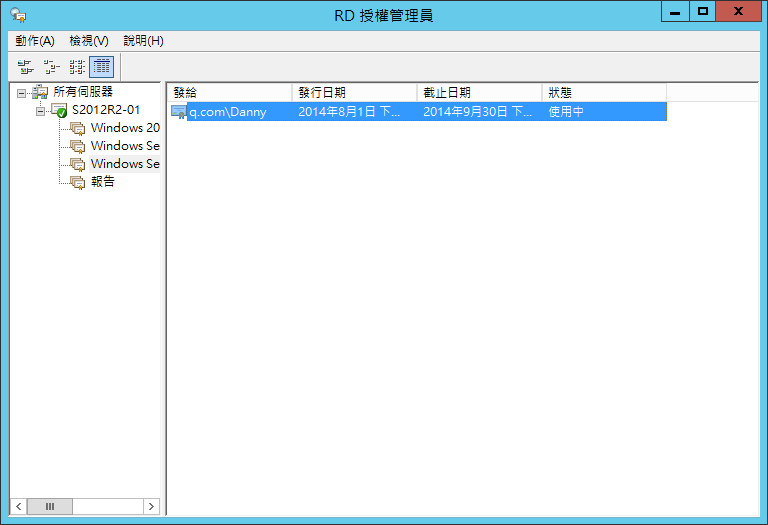Click the 2014年8月1日 issue date cell
Viewport: 768px width, 525px height.
point(349,112)
